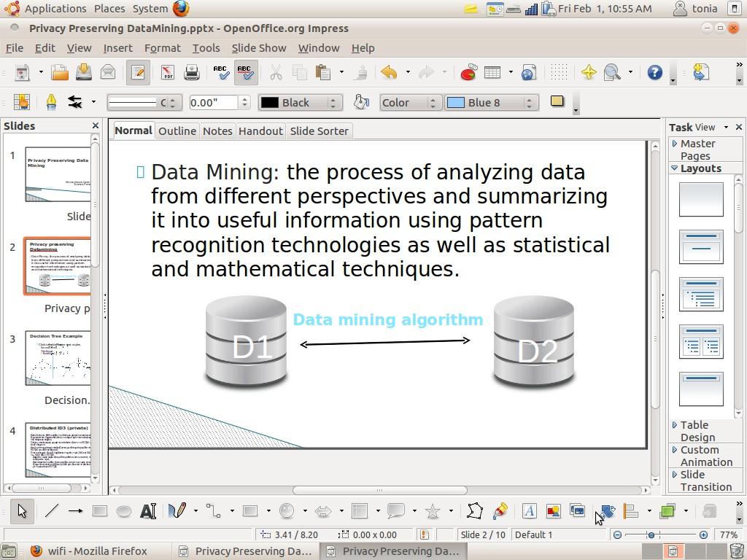Screen dimensions: 747x560
Task: Select the Line drawing tool
Action: point(52,511)
